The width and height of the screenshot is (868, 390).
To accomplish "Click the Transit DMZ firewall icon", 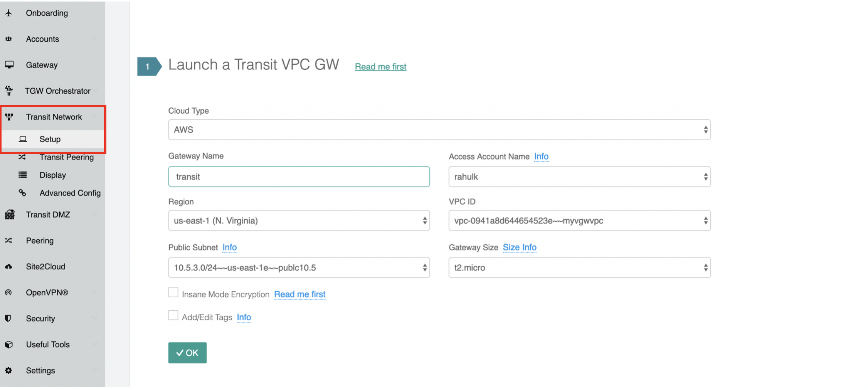I will point(10,215).
